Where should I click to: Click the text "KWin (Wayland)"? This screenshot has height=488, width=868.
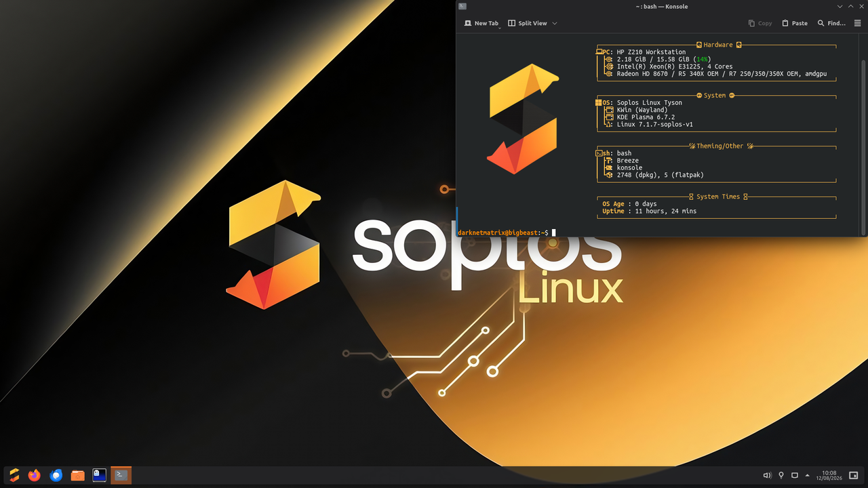pos(642,110)
